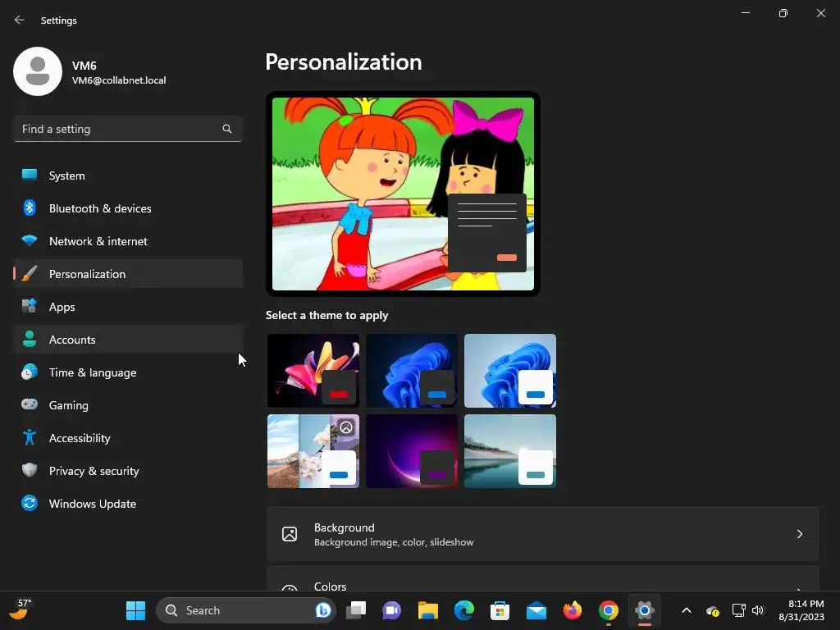Viewport: 840px width, 630px height.
Task: Click the Bluetooth icon in sidebar
Action: pos(30,208)
